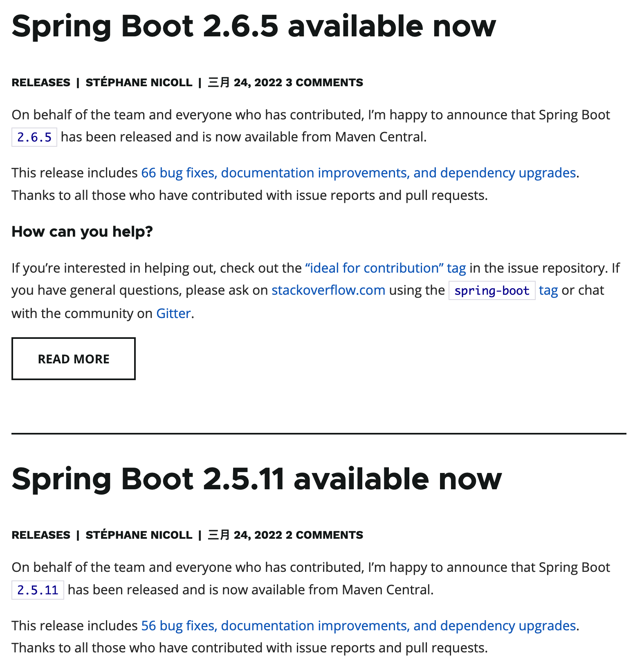Image resolution: width=633 pixels, height=672 pixels.
Task: Click the "How can you help?" heading
Action: pos(82,232)
